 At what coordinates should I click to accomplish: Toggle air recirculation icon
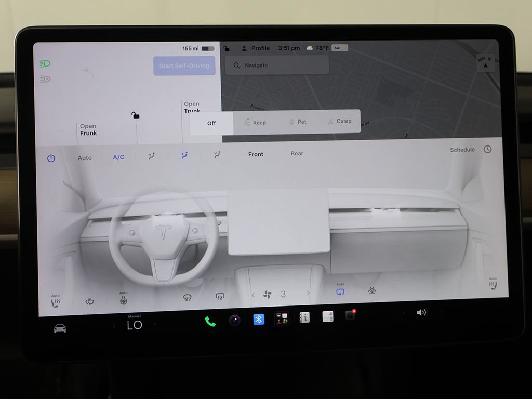(340, 290)
